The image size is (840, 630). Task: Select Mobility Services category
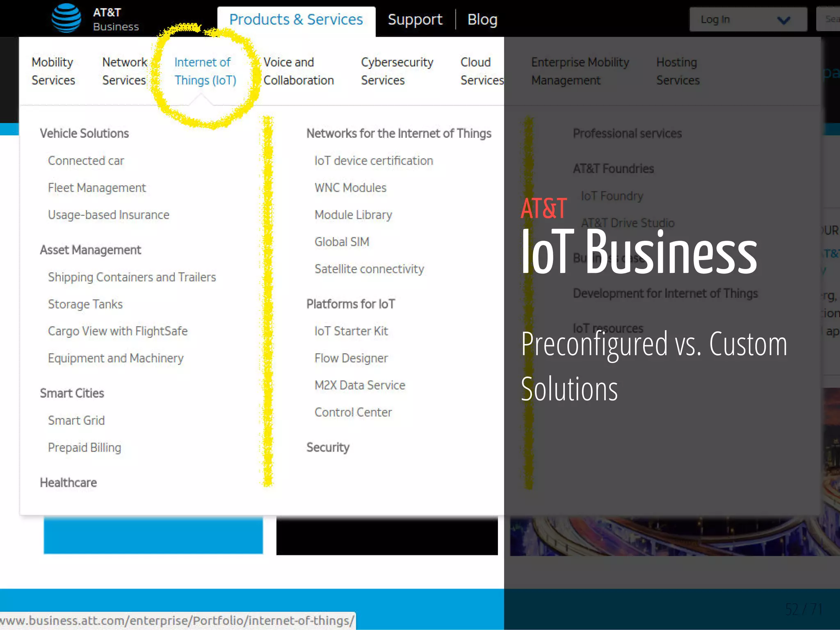tap(53, 71)
